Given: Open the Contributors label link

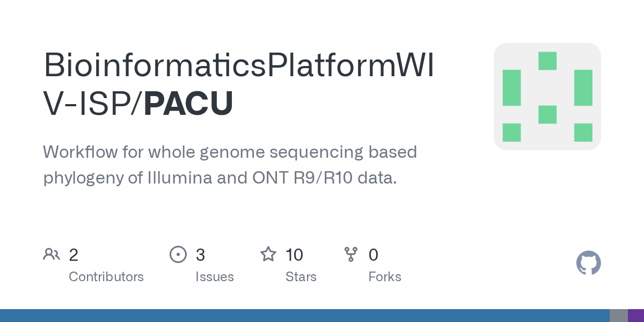Looking at the screenshot, I should 106,277.
